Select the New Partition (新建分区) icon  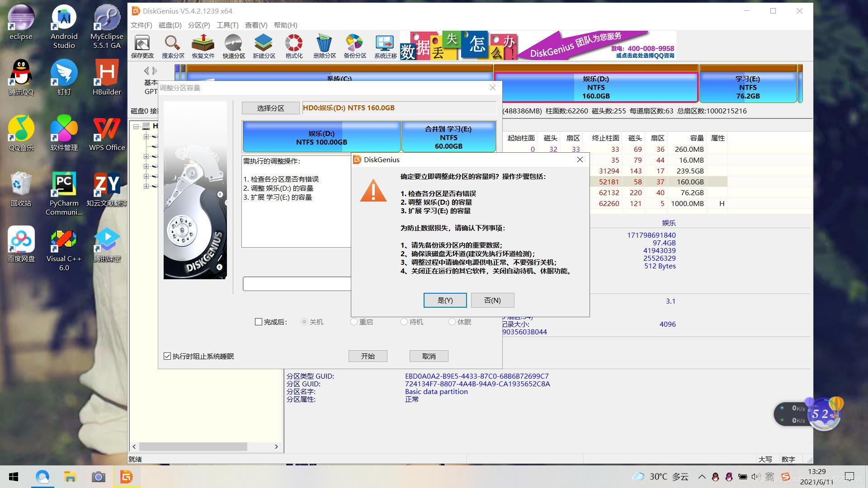click(264, 47)
